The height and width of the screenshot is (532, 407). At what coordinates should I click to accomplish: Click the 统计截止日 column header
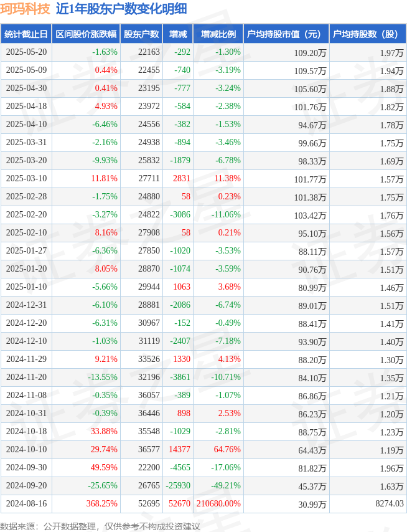click(26, 34)
